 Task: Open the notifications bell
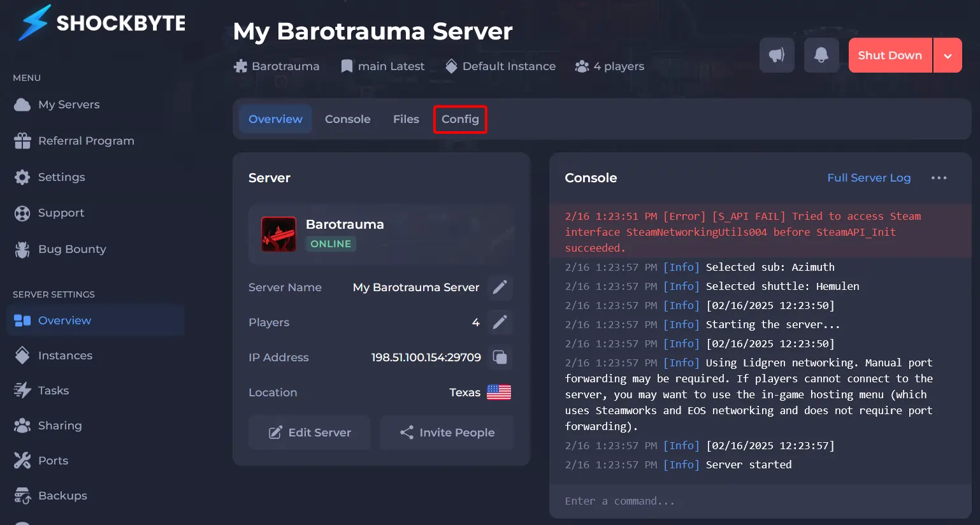tap(821, 55)
